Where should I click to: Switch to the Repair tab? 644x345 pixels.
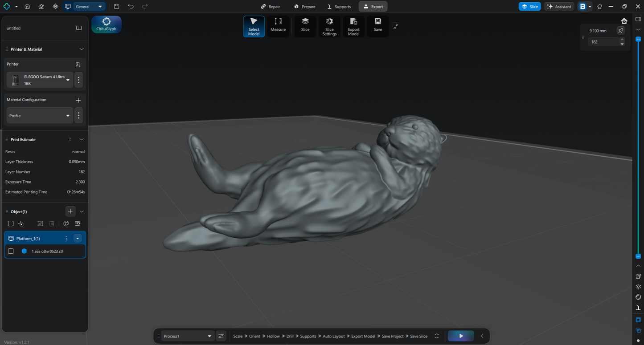click(x=271, y=7)
